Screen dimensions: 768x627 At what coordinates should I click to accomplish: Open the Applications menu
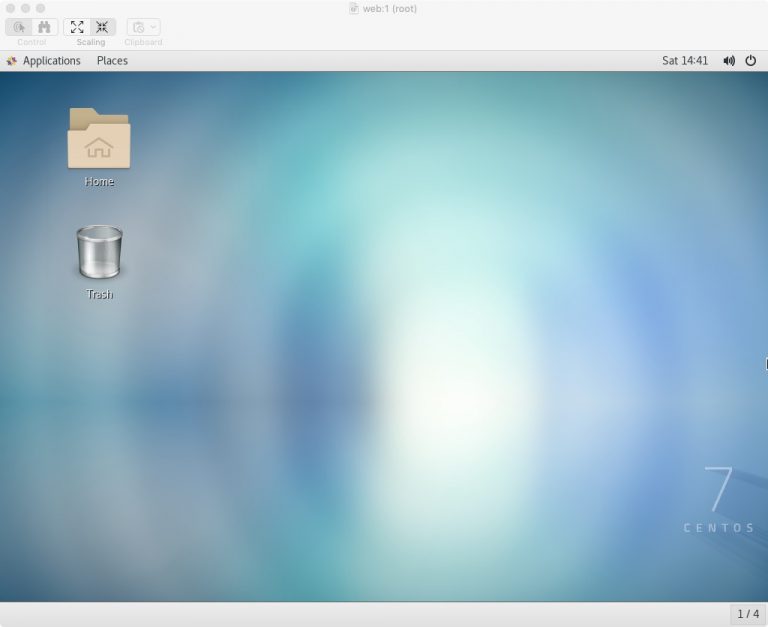[51, 61]
